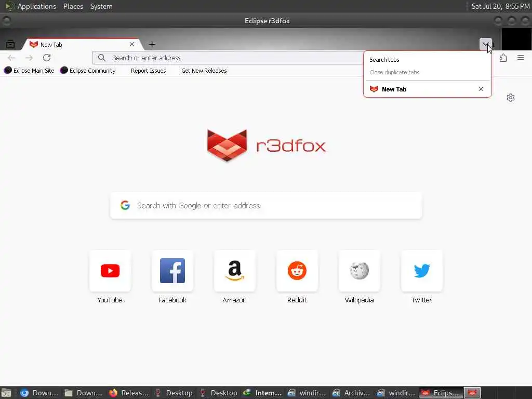Switch to Firefox Releas... taskbar window
This screenshot has width=532, height=399.
[129, 393]
